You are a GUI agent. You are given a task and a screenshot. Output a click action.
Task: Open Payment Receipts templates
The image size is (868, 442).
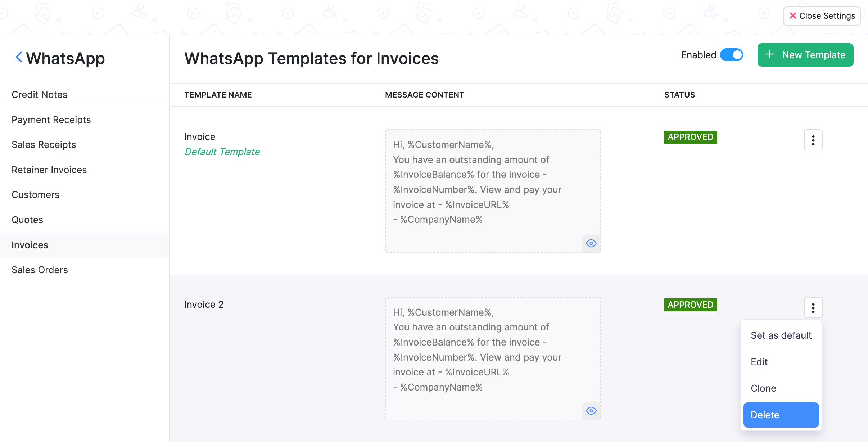click(x=51, y=119)
